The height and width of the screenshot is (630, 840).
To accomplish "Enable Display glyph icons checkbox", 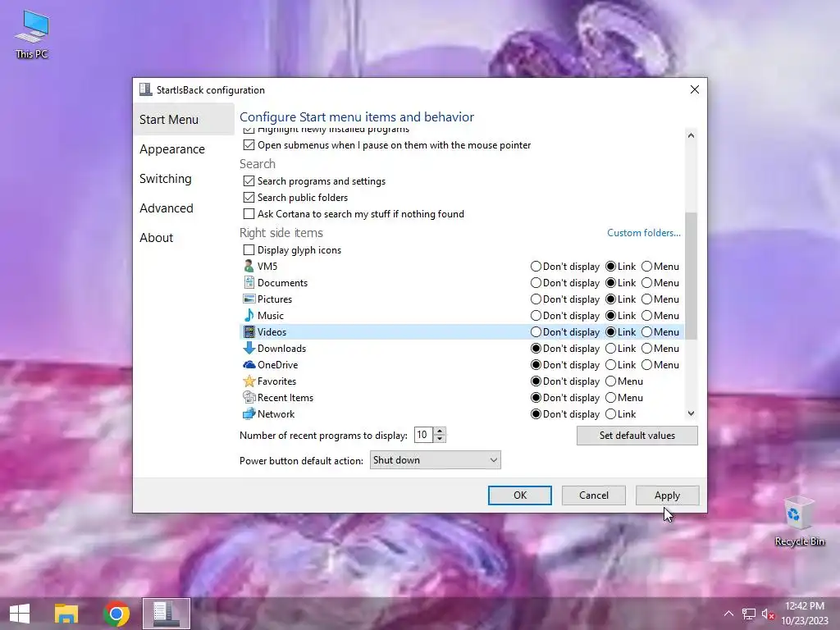I will pos(249,249).
